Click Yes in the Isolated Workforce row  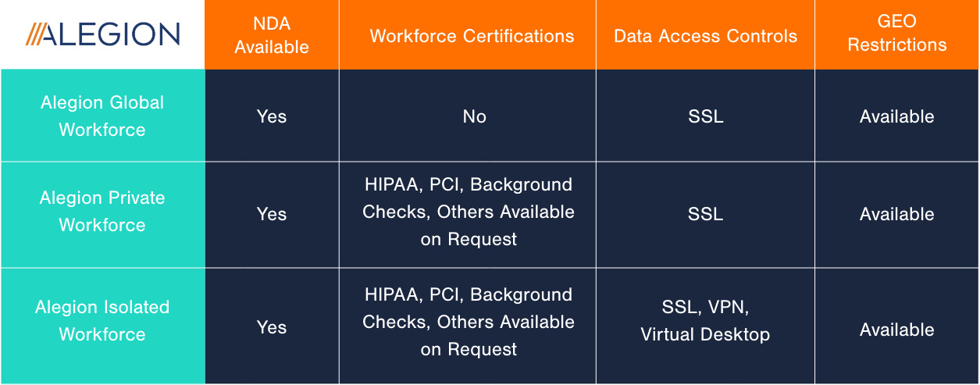(x=272, y=327)
